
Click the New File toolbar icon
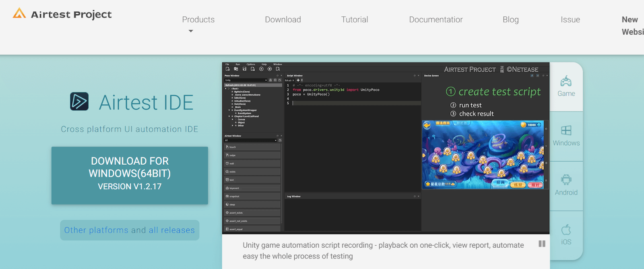pyautogui.click(x=228, y=69)
